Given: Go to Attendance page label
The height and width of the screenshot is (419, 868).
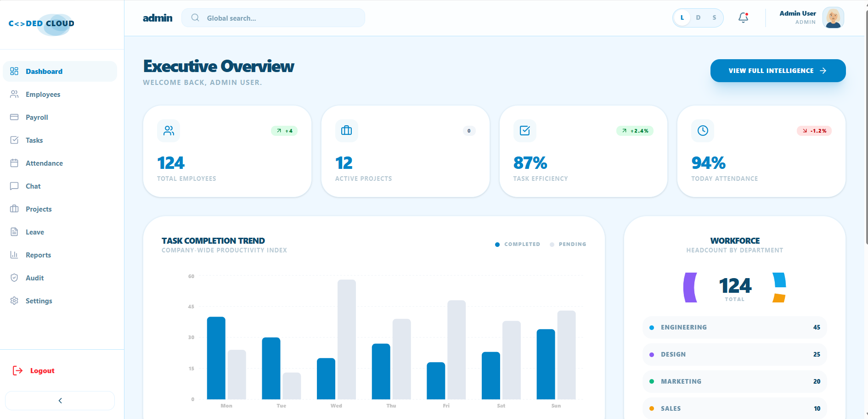Looking at the screenshot, I should coord(44,163).
